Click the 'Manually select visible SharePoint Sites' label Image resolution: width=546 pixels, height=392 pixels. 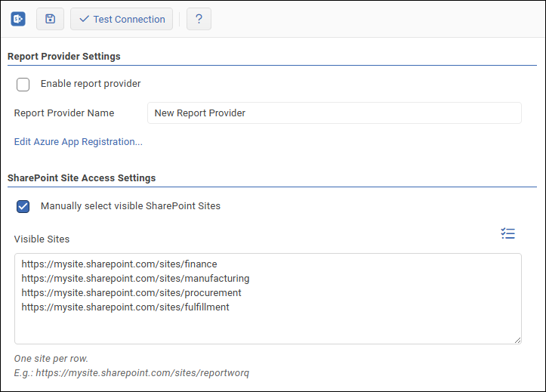[131, 205]
